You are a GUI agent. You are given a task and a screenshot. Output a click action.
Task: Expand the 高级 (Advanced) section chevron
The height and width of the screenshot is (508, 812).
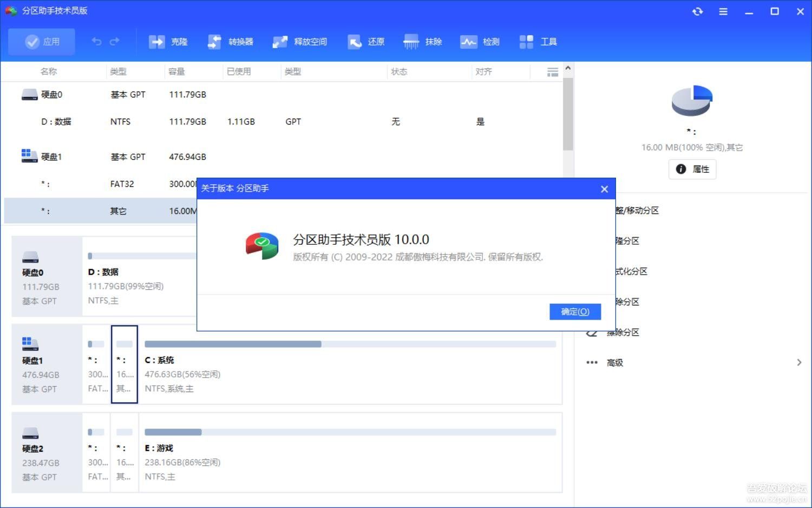pyautogui.click(x=800, y=362)
